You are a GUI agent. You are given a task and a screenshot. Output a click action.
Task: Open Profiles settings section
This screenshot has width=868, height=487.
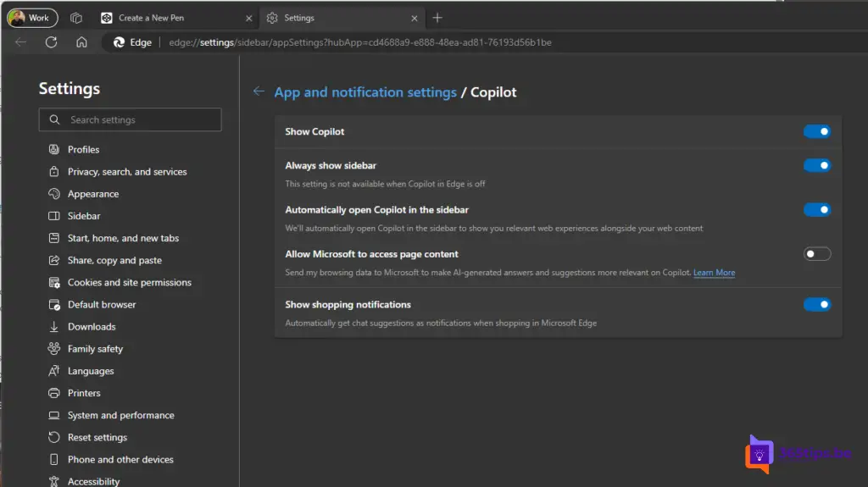[x=83, y=150]
